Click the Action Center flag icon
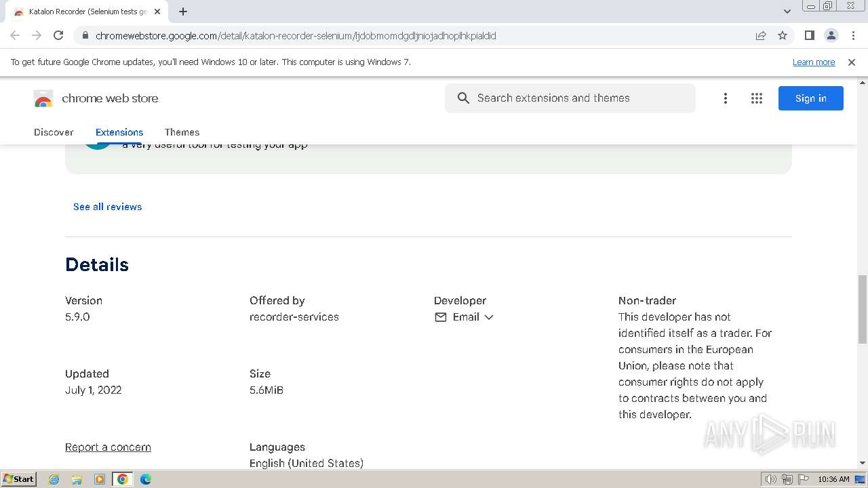 click(804, 479)
